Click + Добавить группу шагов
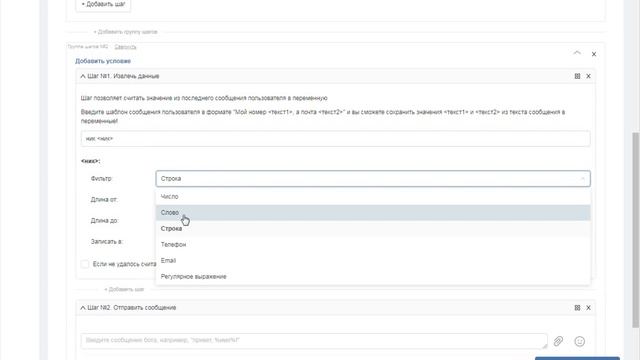The width and height of the screenshot is (640, 360). point(125,32)
